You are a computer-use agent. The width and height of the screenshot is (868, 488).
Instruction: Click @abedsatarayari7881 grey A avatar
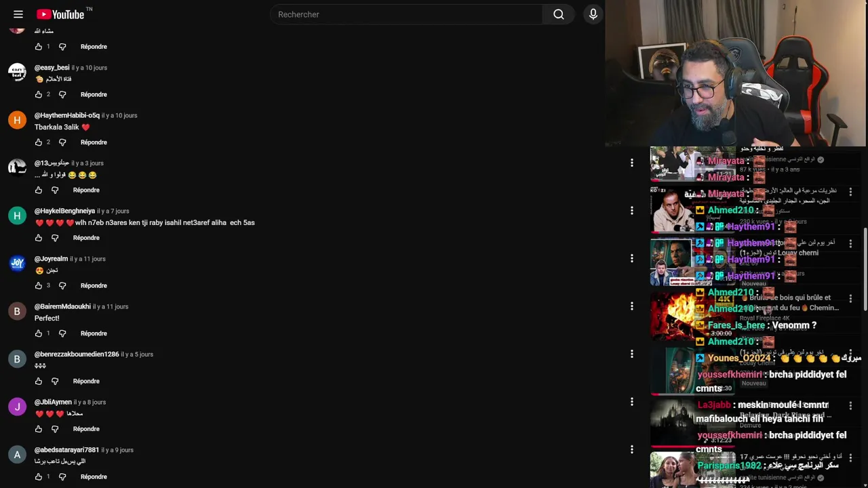pyautogui.click(x=17, y=454)
